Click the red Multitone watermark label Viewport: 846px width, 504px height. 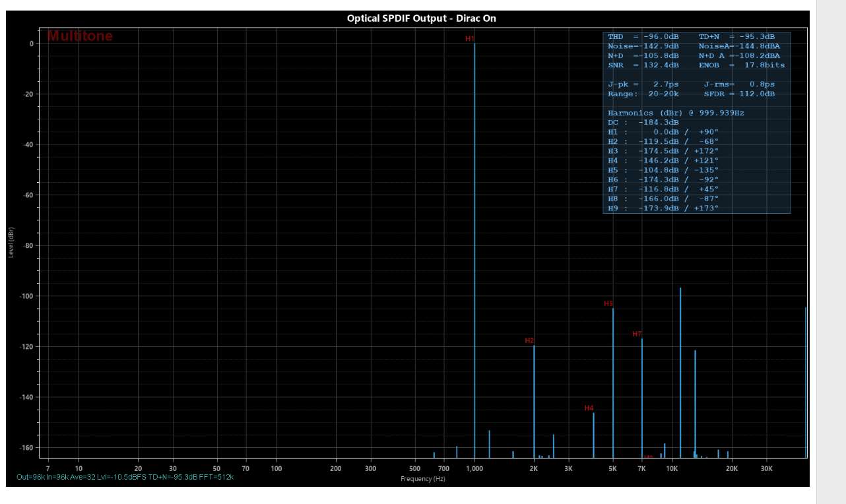coord(80,36)
